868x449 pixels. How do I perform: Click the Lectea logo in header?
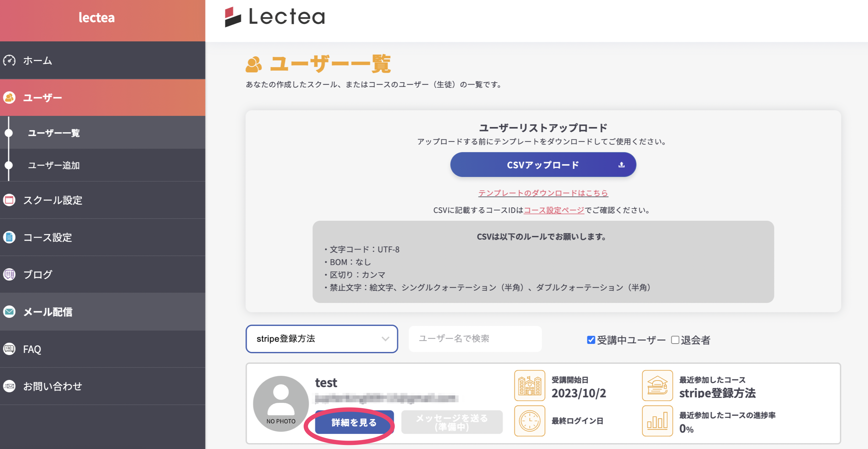275,17
